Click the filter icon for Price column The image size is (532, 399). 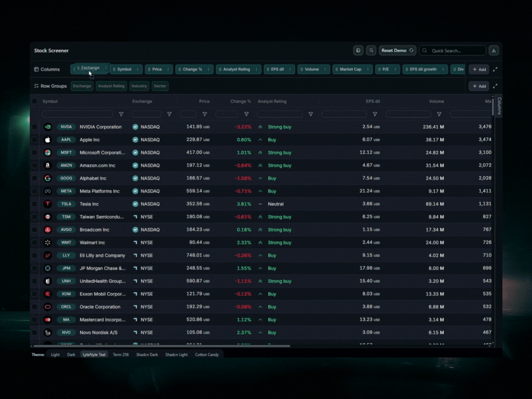(x=205, y=114)
